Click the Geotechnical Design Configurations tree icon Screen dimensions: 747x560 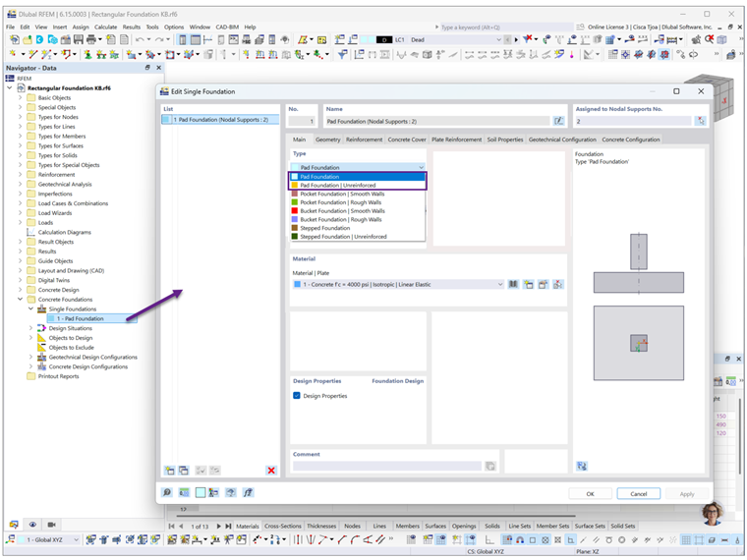click(x=42, y=358)
